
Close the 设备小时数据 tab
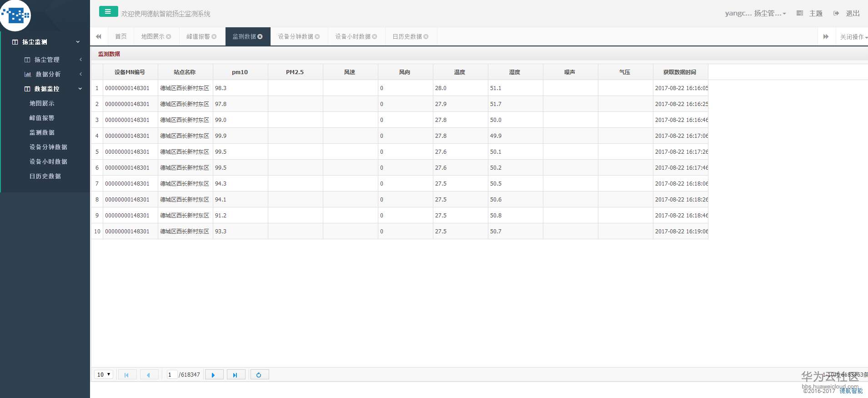[375, 37]
